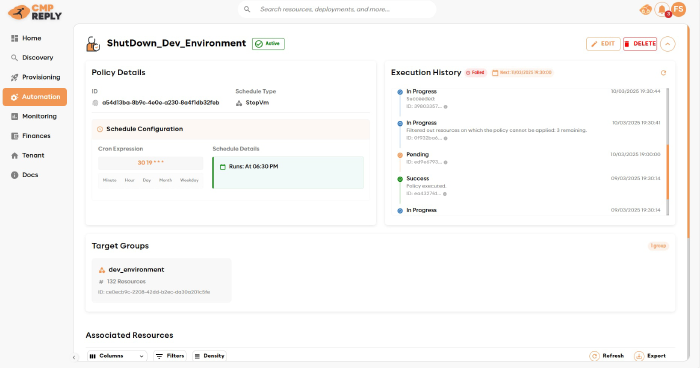Screen dimensions: 700x368
Task: Open the Density options
Action: (x=209, y=356)
